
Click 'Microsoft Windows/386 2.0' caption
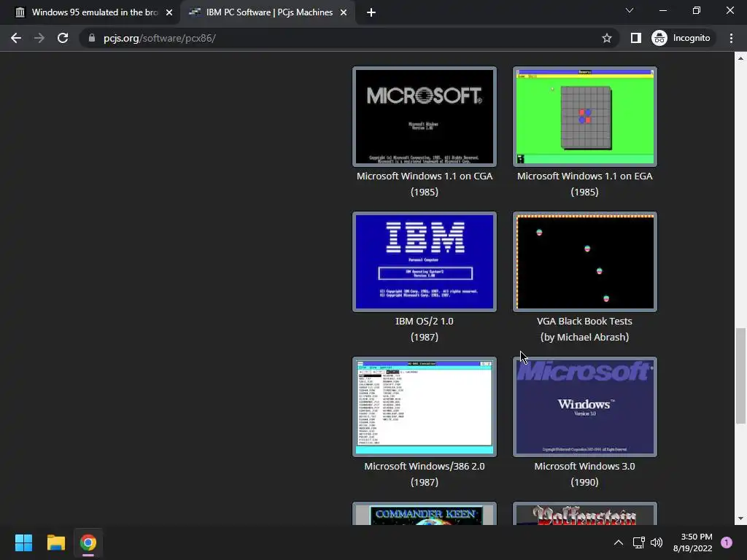(425, 467)
